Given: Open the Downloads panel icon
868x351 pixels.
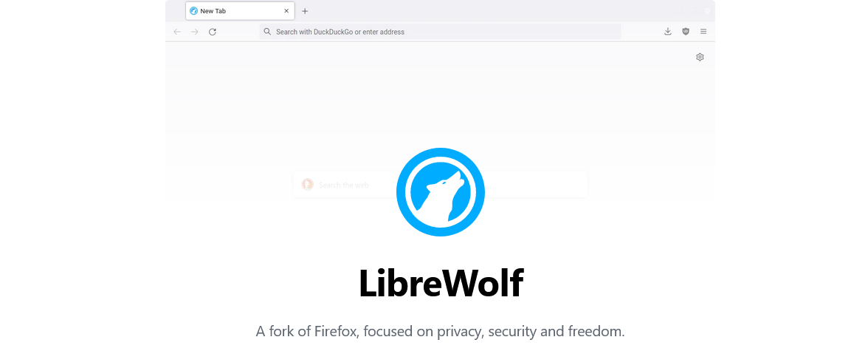Looking at the screenshot, I should coord(667,32).
